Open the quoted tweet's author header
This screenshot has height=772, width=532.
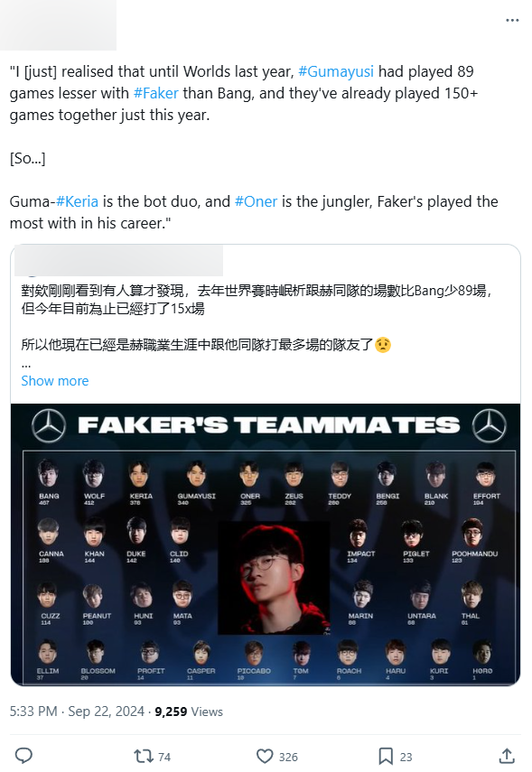pyautogui.click(x=118, y=260)
